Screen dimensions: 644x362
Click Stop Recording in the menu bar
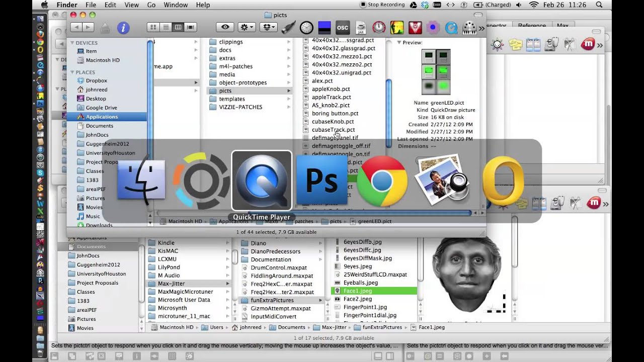click(x=382, y=5)
